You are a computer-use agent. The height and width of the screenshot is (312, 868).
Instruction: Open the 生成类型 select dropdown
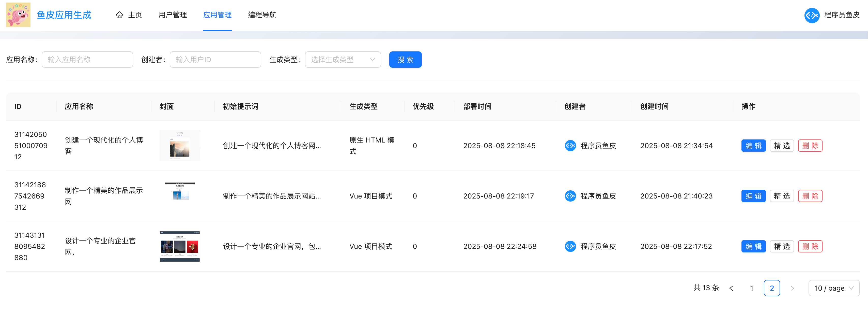[x=342, y=60]
